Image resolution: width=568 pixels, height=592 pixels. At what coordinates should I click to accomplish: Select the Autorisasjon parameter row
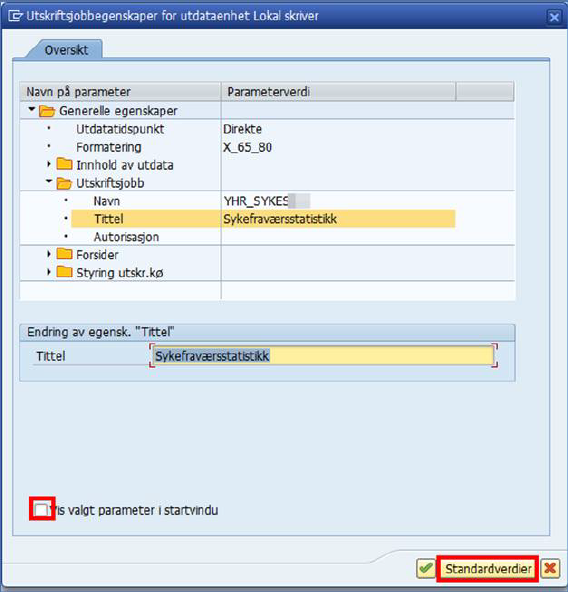pyautogui.click(x=267, y=237)
